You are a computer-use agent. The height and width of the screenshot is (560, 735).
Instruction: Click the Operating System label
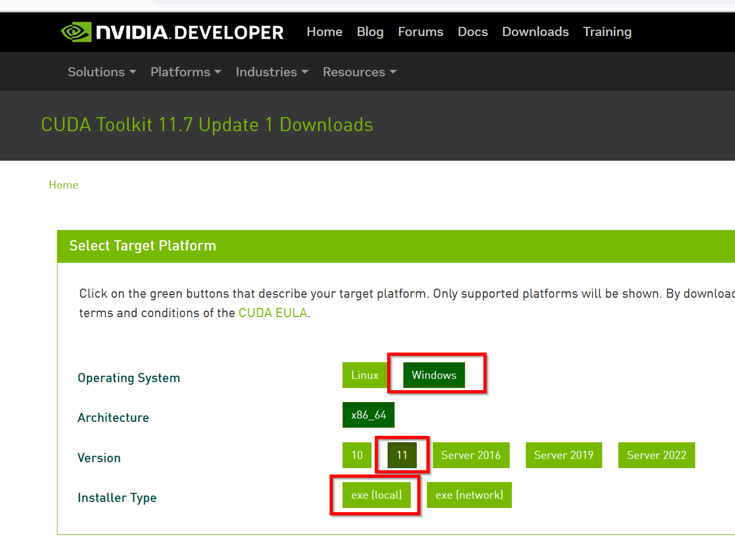[129, 378]
